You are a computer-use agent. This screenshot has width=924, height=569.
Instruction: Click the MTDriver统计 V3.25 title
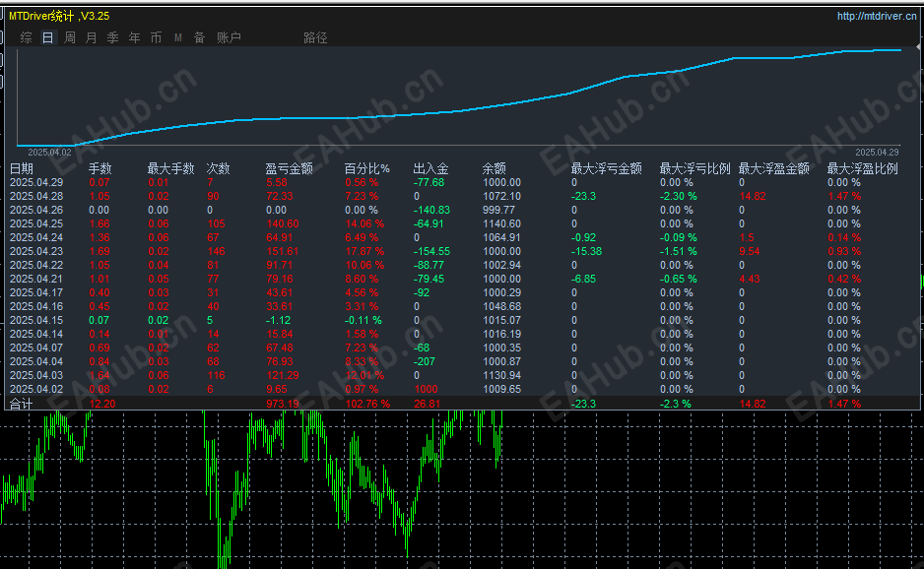59,16
